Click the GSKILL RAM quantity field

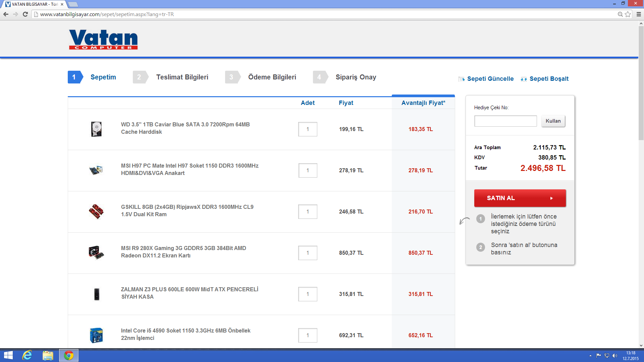308,212
